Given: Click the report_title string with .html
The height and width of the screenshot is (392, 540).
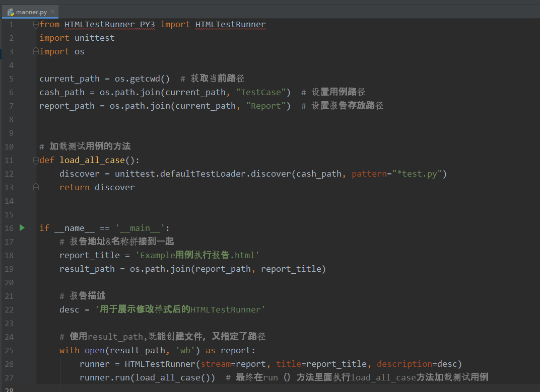Looking at the screenshot, I should coord(197,255).
